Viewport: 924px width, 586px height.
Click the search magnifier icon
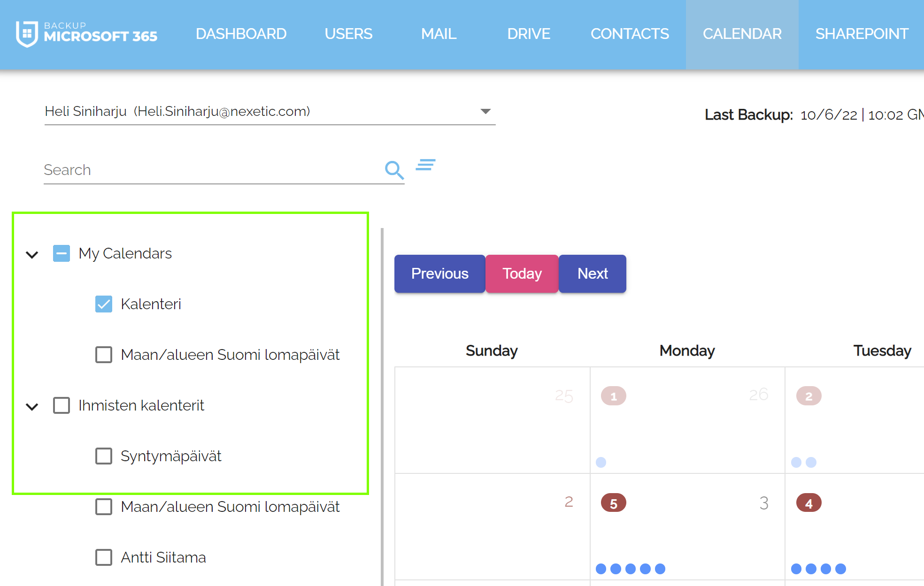point(394,170)
